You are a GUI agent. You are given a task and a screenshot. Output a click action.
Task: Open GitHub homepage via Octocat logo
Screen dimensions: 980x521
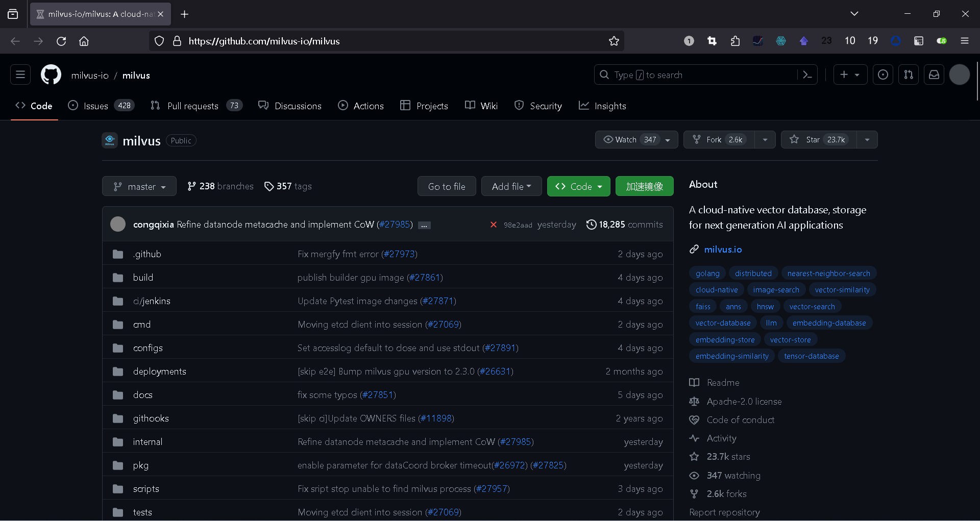51,75
